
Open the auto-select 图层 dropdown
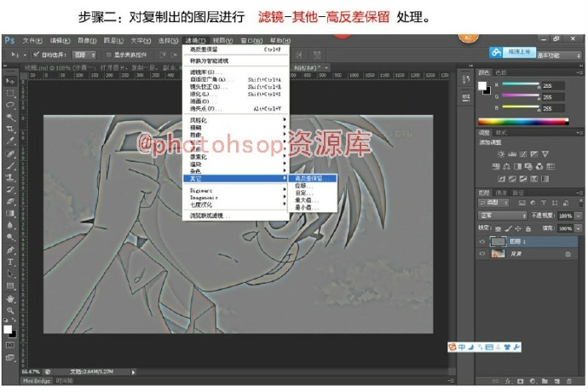tap(84, 55)
